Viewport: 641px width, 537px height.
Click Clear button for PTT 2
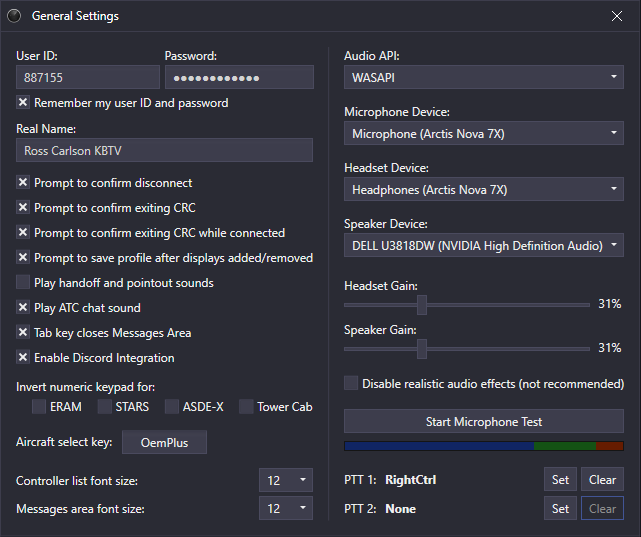point(602,508)
